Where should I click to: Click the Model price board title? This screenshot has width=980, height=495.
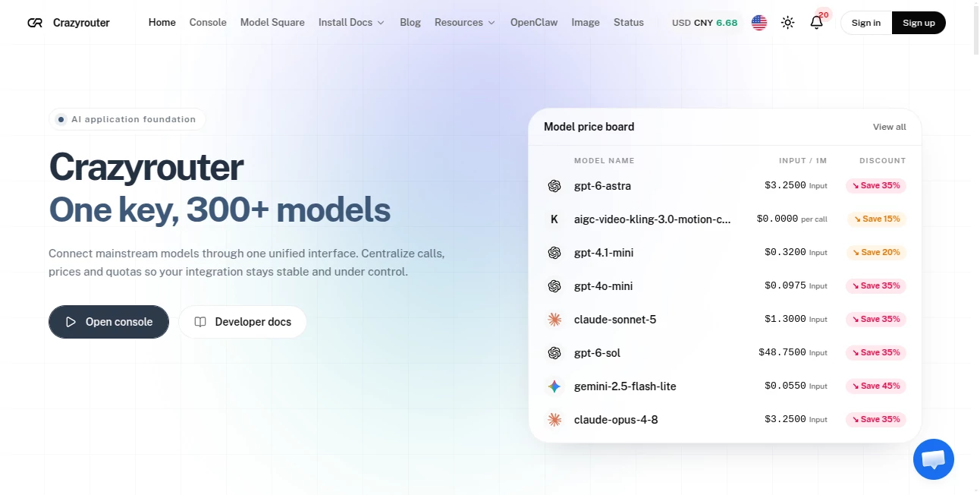[x=589, y=127]
